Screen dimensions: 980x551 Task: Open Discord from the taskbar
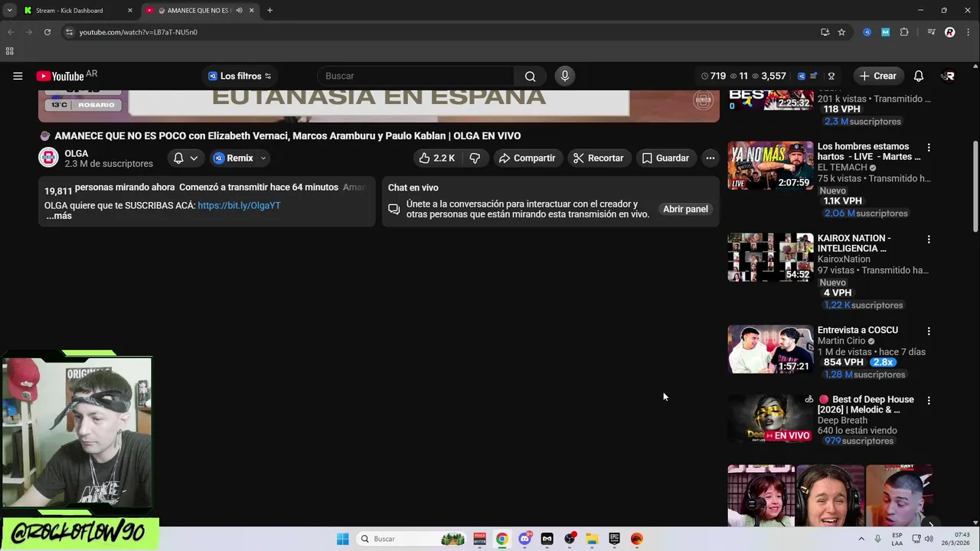tap(524, 539)
